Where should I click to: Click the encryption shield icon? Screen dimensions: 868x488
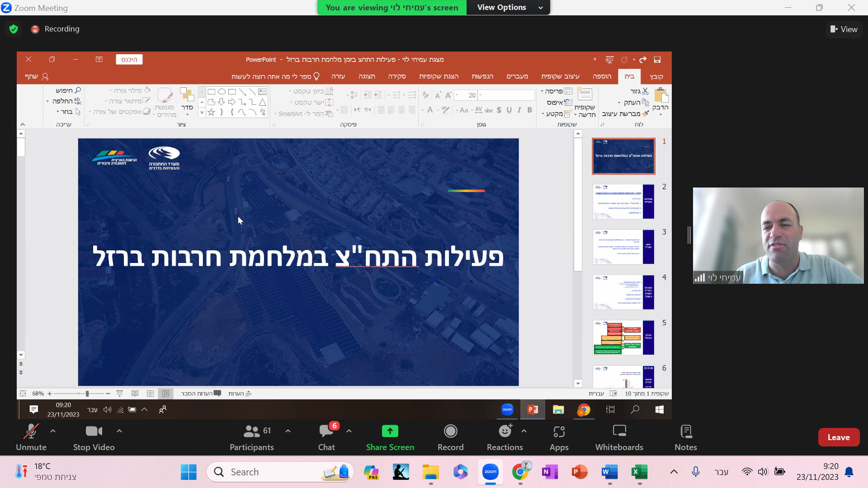point(14,29)
